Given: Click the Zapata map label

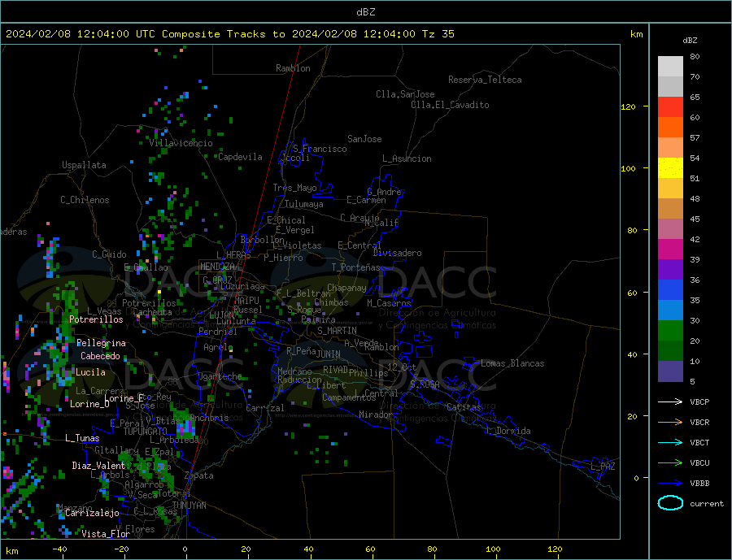Looking at the screenshot, I should click(x=199, y=475).
